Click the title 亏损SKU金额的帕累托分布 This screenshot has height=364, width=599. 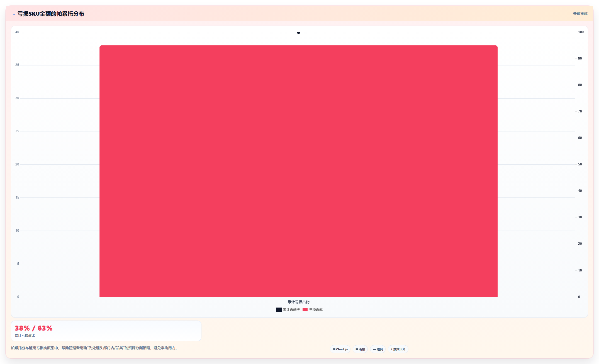pyautogui.click(x=51, y=14)
